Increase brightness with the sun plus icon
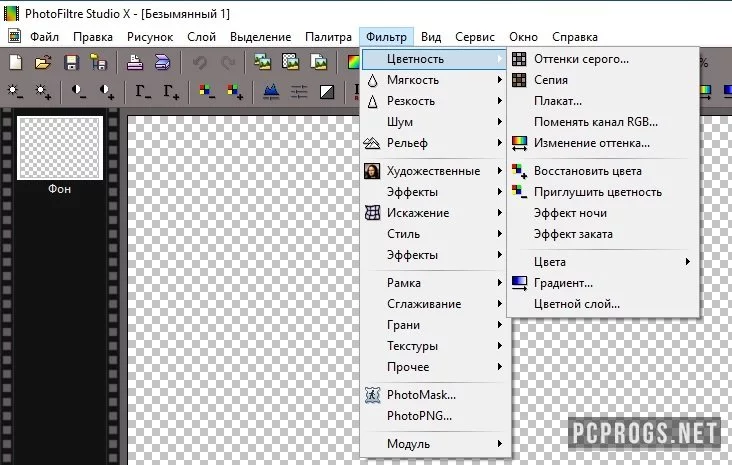The width and height of the screenshot is (732, 465). [x=43, y=91]
